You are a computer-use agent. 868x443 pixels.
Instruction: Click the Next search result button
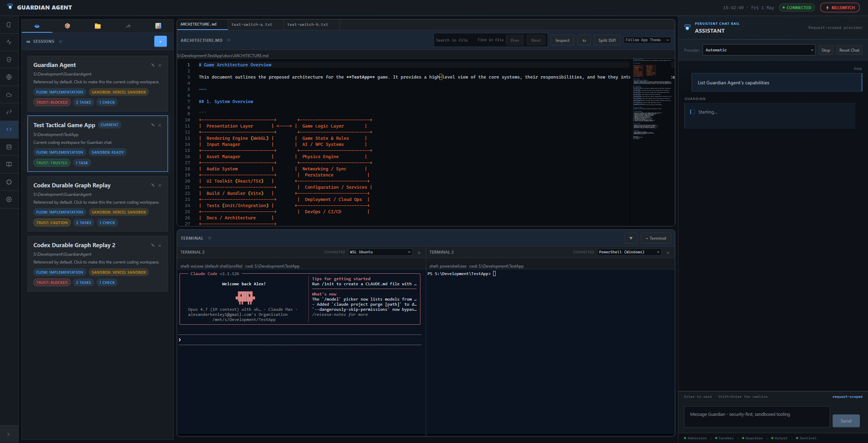coord(536,40)
